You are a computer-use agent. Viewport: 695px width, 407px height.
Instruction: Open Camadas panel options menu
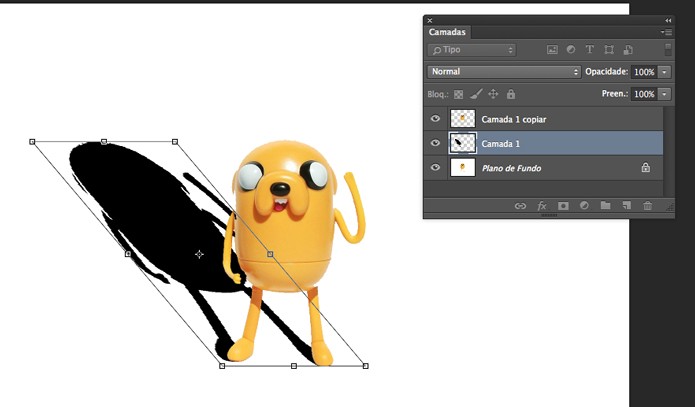(x=666, y=32)
